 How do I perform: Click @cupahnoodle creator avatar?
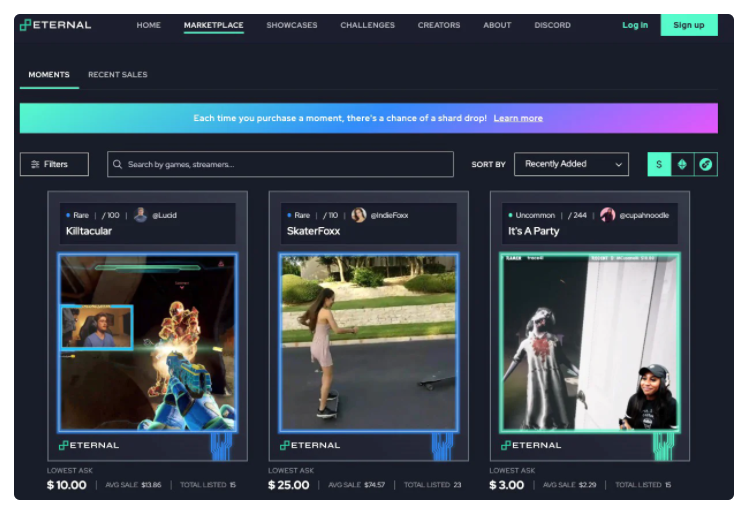[607, 215]
